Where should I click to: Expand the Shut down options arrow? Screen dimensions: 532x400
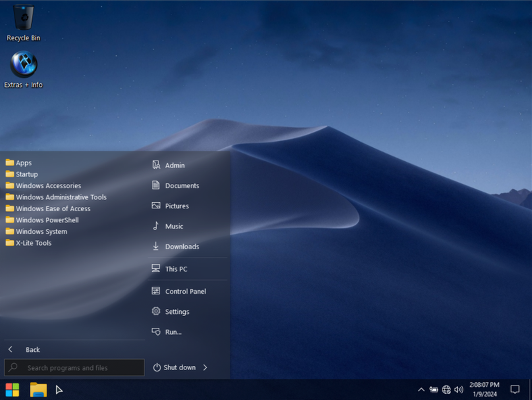point(205,367)
